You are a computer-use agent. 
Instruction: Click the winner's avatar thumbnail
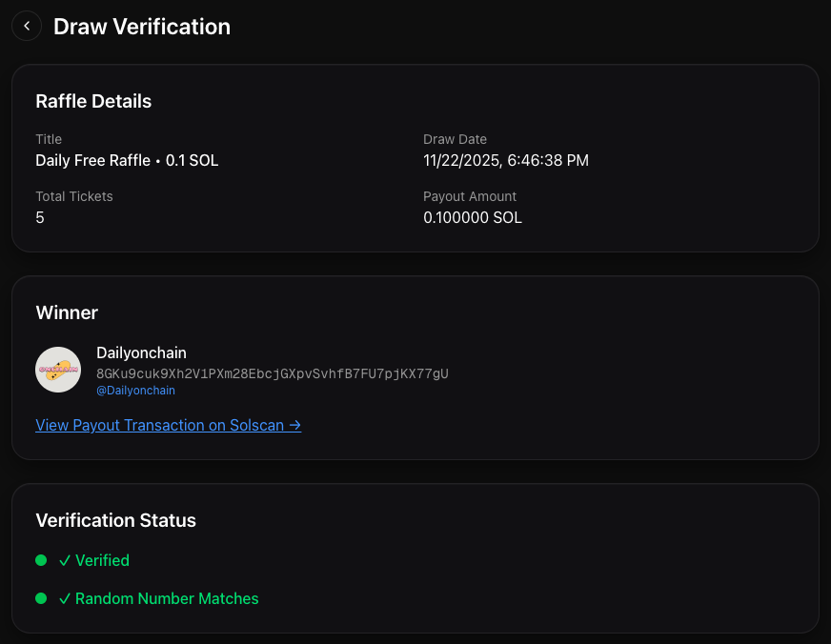58,370
